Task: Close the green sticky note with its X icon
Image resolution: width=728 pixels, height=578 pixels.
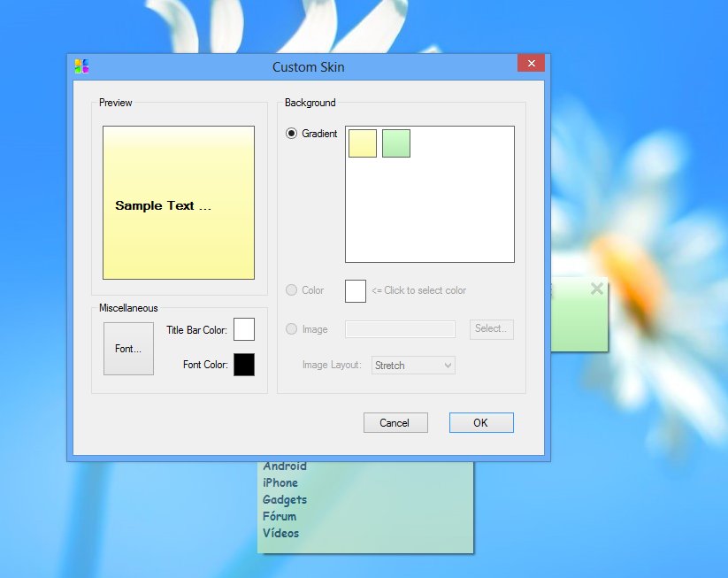Action: [597, 289]
